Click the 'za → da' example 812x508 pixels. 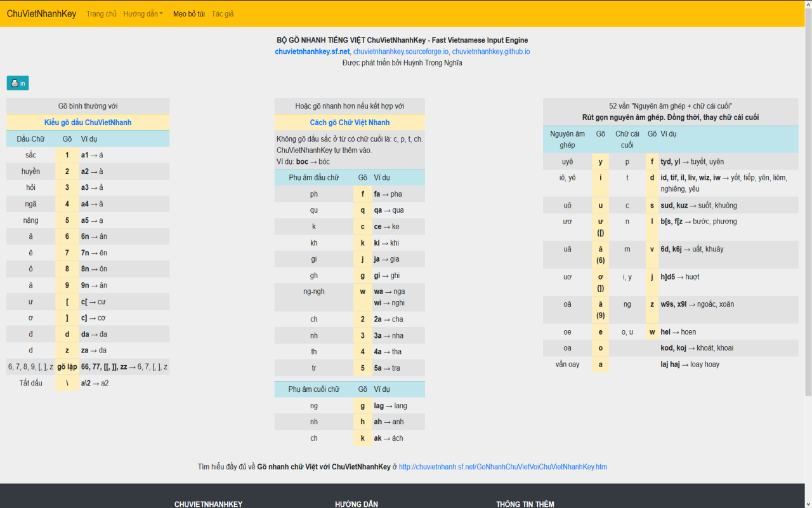94,351
